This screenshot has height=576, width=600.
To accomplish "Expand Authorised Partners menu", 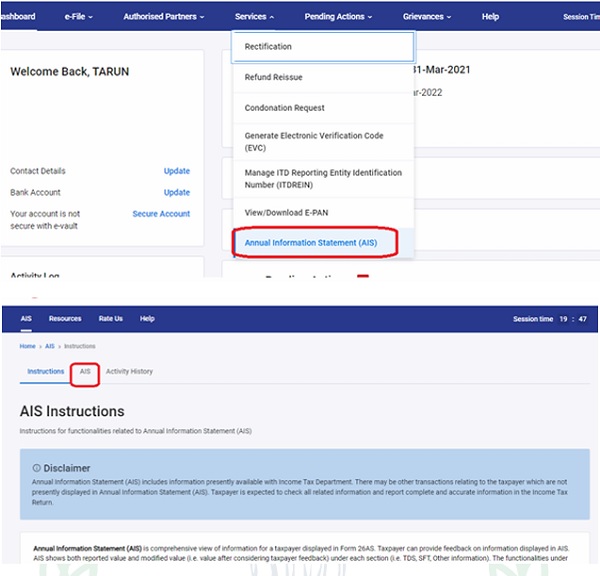I will (163, 16).
